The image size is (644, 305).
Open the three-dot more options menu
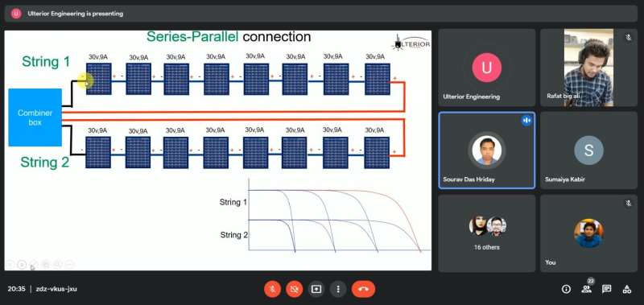(x=338, y=290)
